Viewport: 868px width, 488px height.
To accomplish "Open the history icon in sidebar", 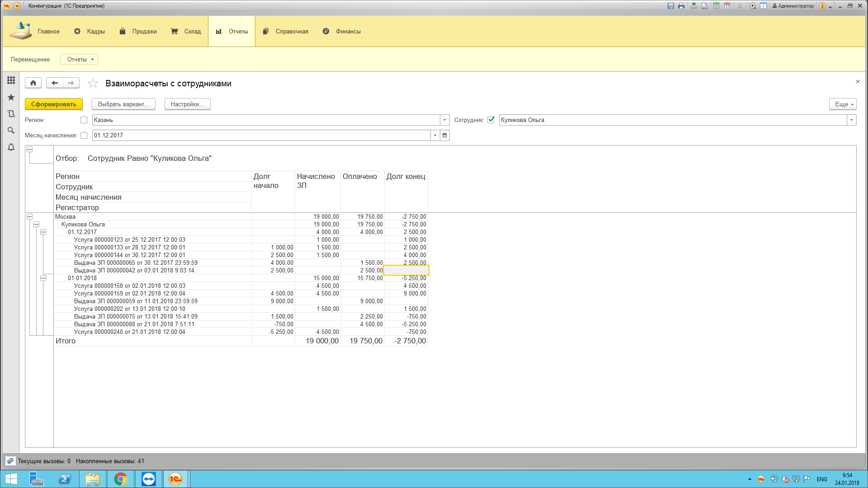I will [11, 114].
